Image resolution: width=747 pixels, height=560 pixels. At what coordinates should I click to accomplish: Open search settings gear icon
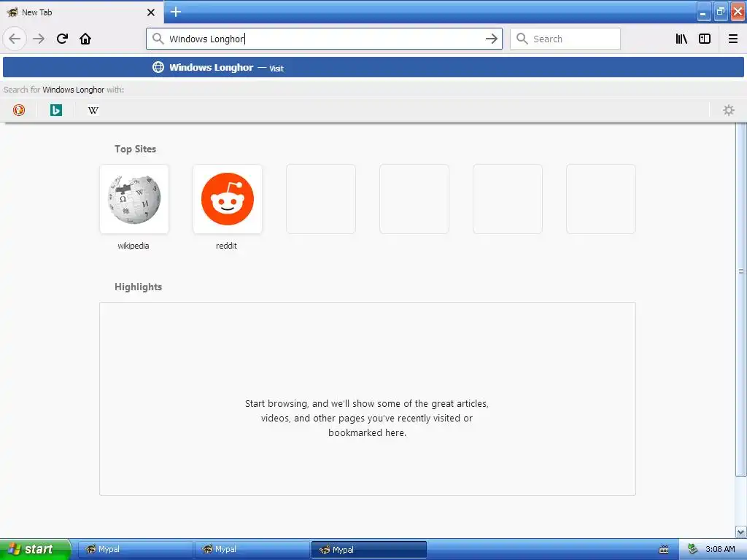729,110
